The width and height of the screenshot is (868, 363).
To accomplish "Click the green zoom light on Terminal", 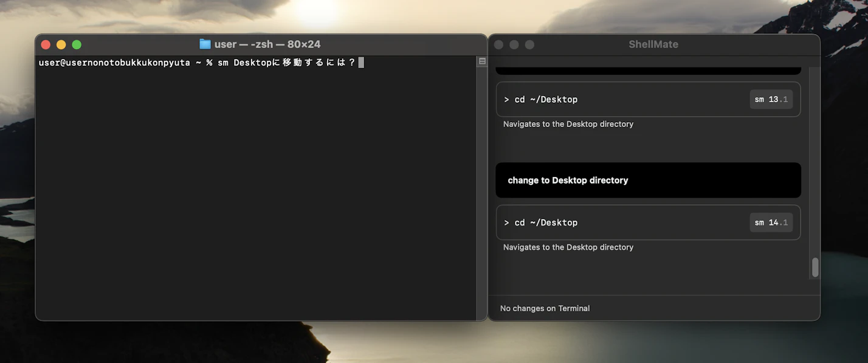I will tap(77, 44).
